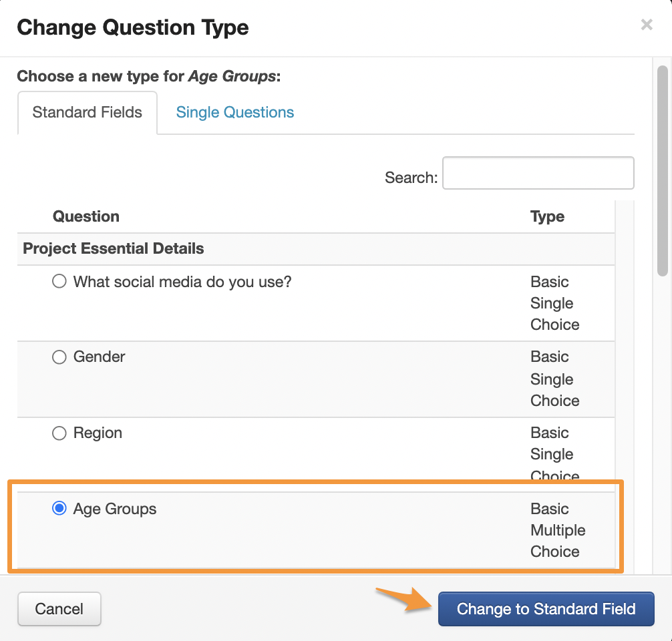Viewport: 672px width, 641px height.
Task: Click the Age Groups question label text
Action: point(115,509)
